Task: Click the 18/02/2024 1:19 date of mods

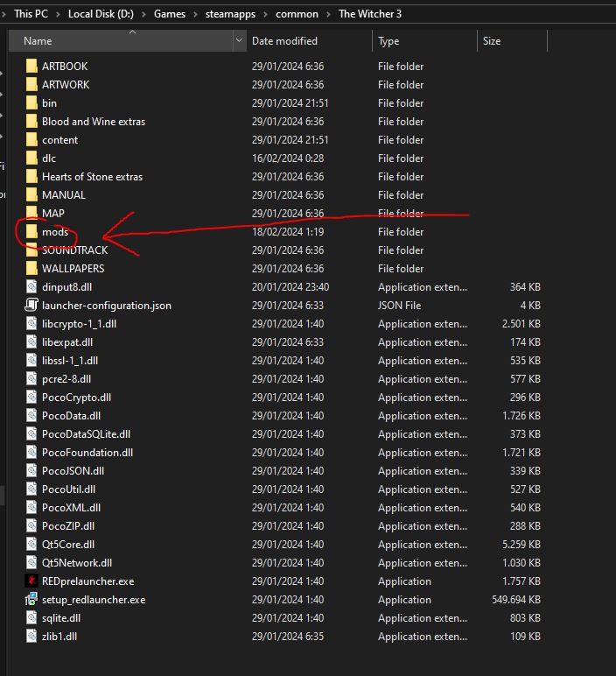Action: pos(288,231)
